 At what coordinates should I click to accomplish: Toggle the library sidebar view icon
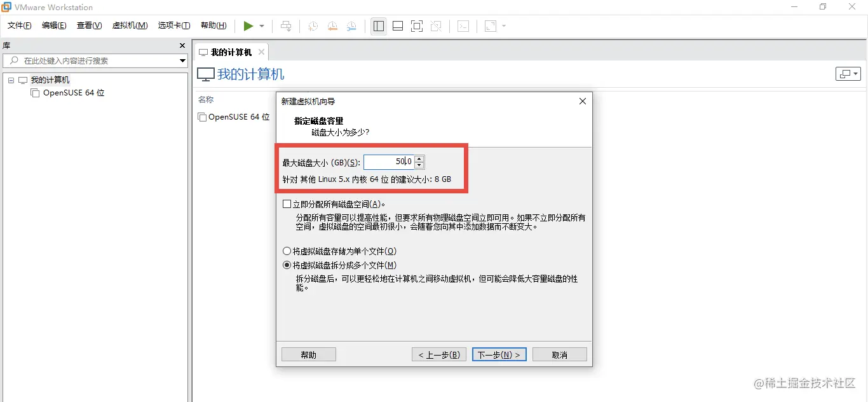click(379, 26)
